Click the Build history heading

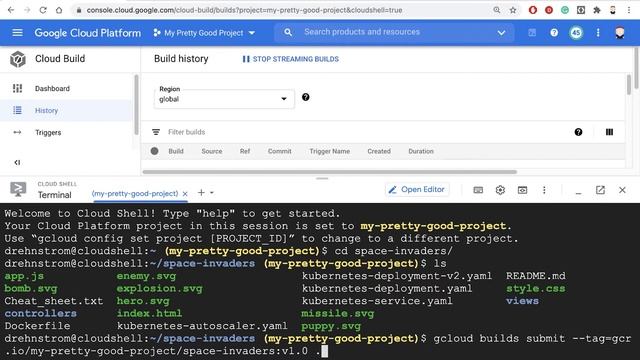pyautogui.click(x=181, y=59)
